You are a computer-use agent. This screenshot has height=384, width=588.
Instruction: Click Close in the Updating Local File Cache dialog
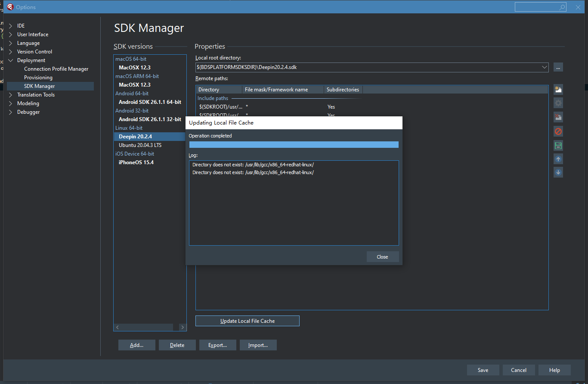(383, 257)
